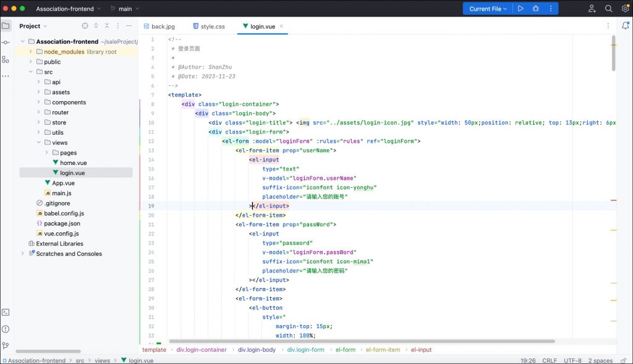Run the current file with Run button
The width and height of the screenshot is (633, 364).
tap(520, 9)
